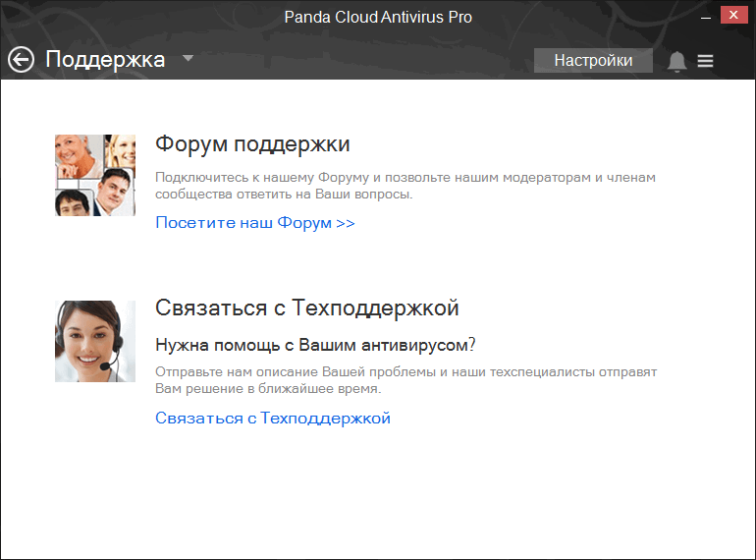This screenshot has width=756, height=560.
Task: Click the Поддержка page title
Action: click(105, 60)
